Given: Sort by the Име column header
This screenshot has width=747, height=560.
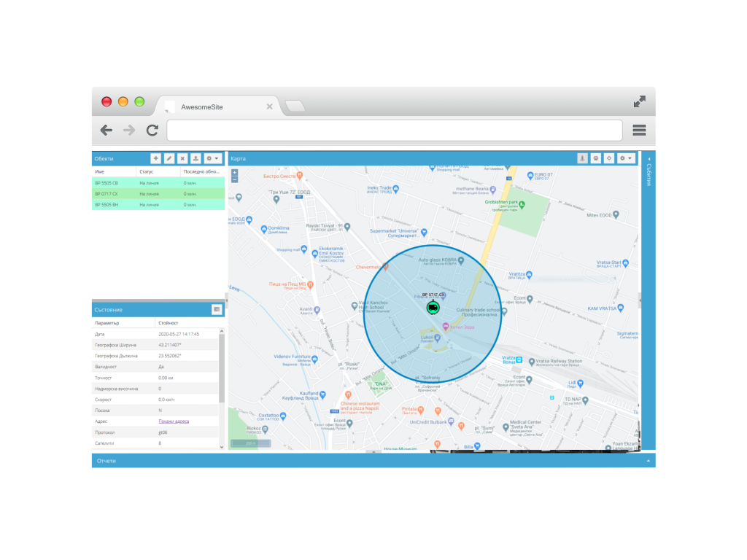Looking at the screenshot, I should coord(114,171).
